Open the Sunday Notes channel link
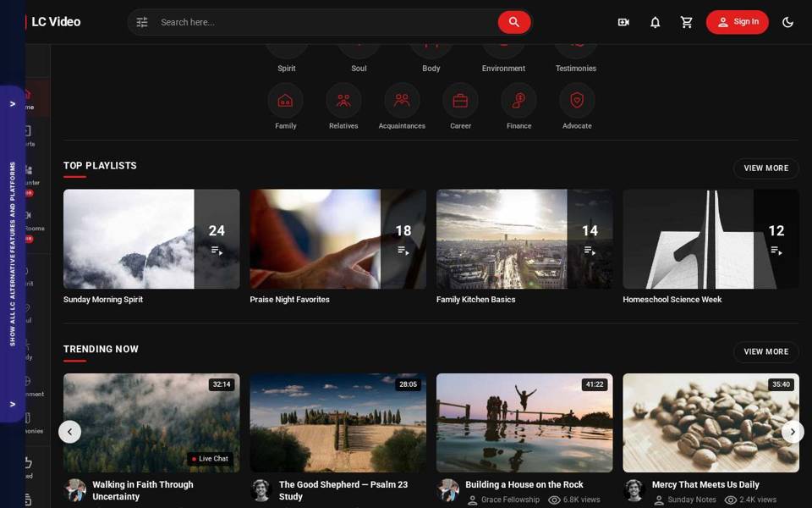Image resolution: width=812 pixels, height=508 pixels. click(692, 500)
